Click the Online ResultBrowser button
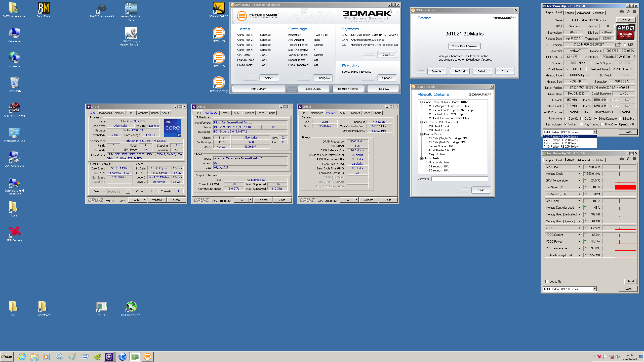The width and height of the screenshot is (644, 362). 464,46
